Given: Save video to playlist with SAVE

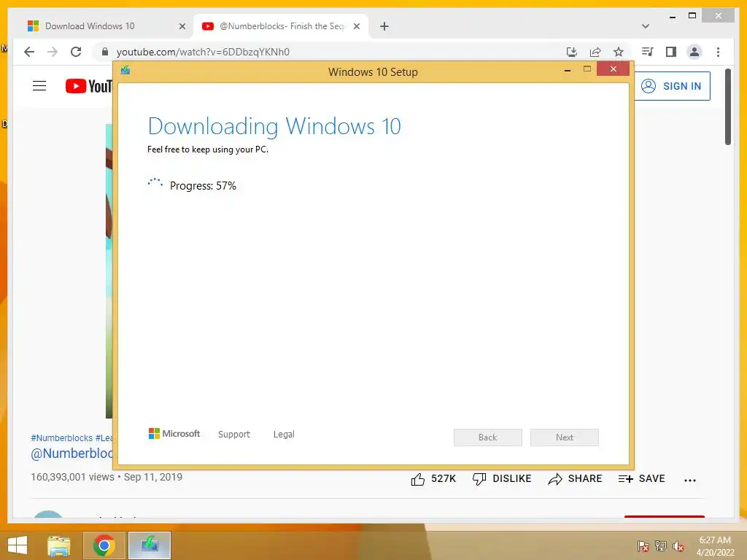Looking at the screenshot, I should pos(641,479).
